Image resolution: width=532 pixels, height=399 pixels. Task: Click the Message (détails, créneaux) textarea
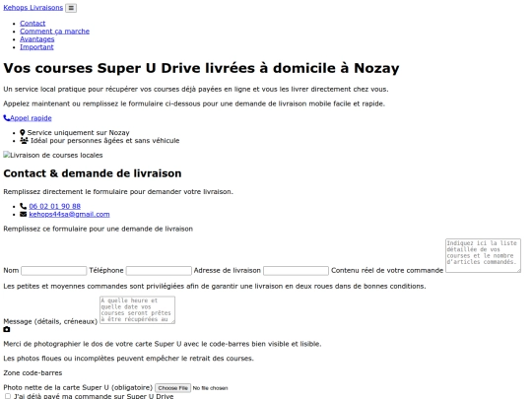coord(137,309)
